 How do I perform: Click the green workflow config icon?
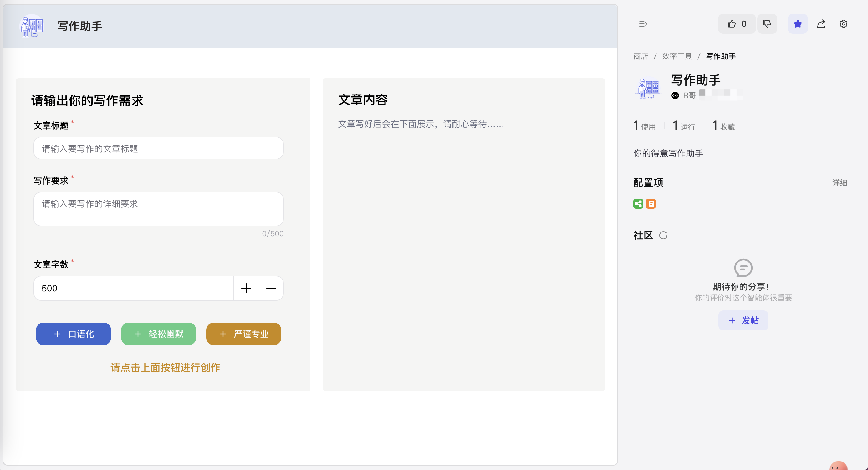click(638, 204)
